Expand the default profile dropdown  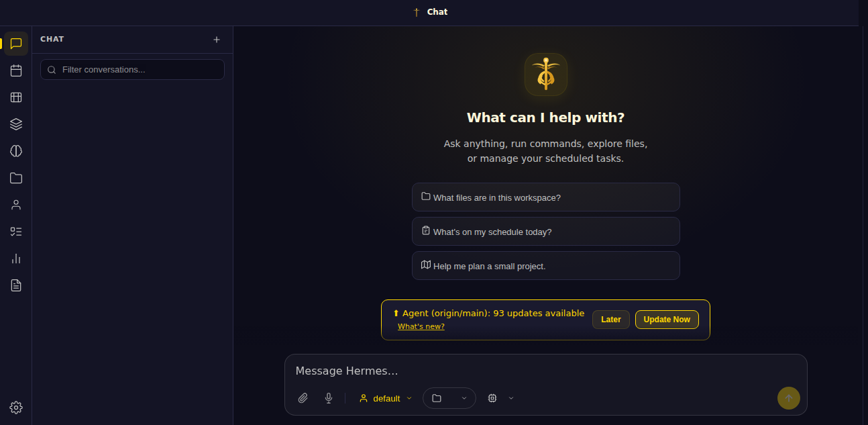tap(386, 398)
